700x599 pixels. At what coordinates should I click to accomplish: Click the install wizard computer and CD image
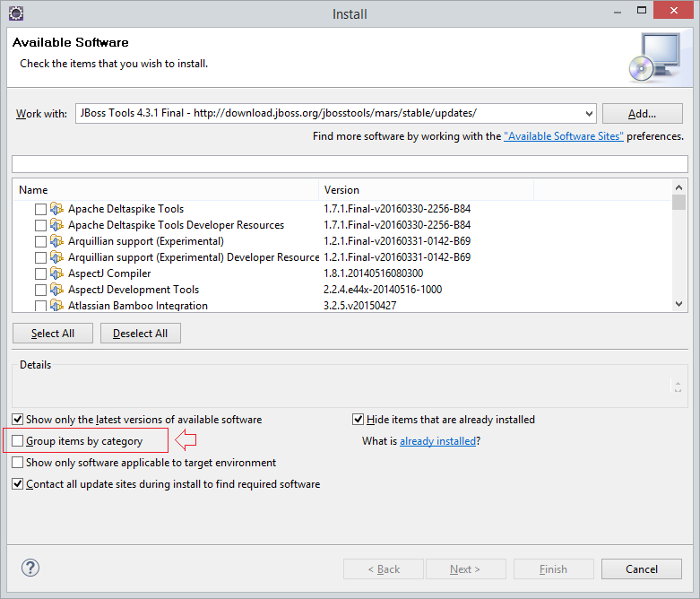(x=655, y=57)
